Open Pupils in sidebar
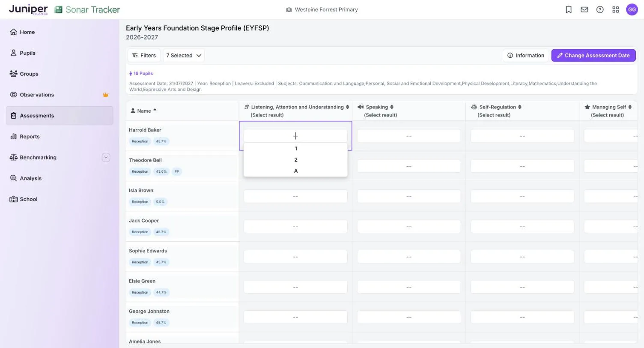 [60, 53]
